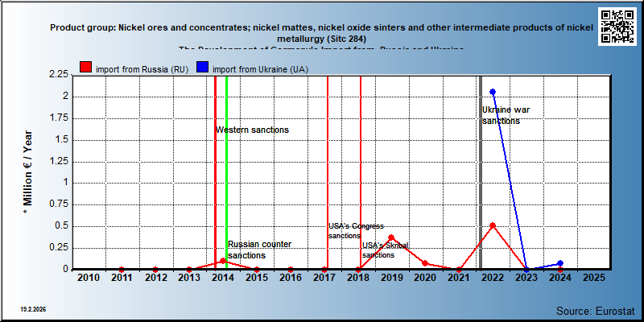This screenshot has width=644, height=322.
Task: Click the 'import from Russia (RU)' legend label
Action: pos(142,69)
